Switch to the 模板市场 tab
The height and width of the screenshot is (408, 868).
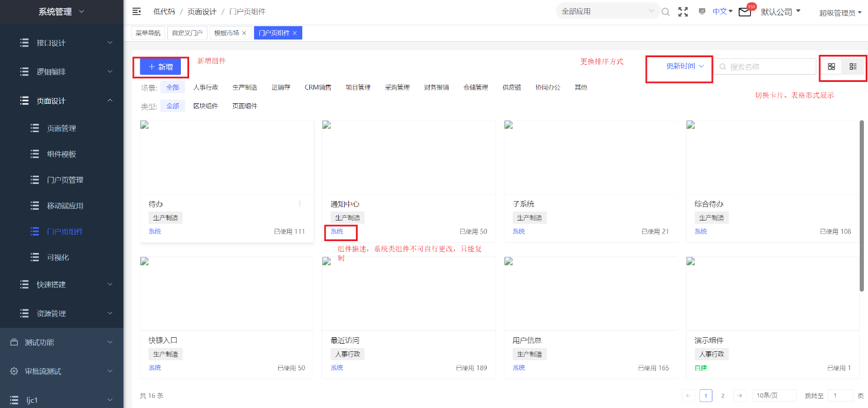click(x=230, y=33)
